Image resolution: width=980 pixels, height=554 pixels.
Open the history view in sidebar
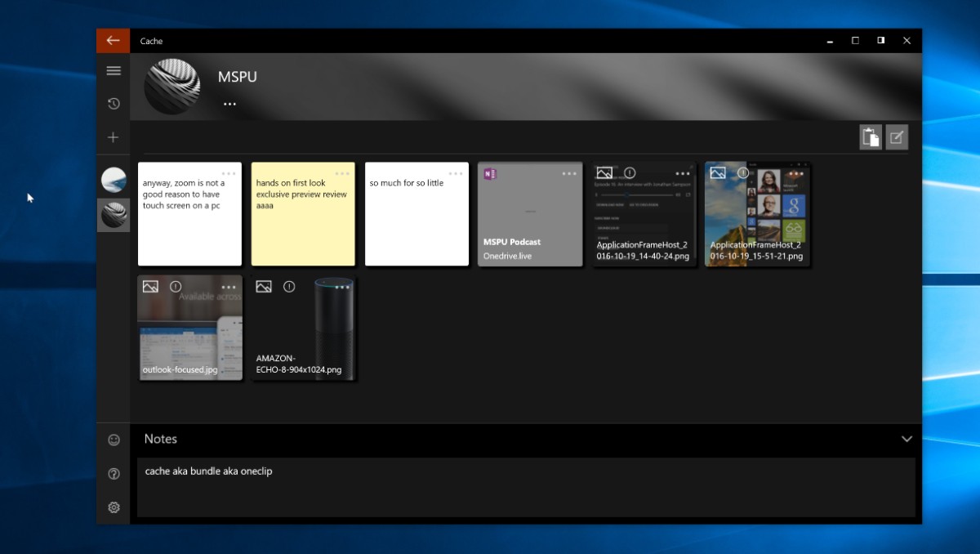[114, 104]
